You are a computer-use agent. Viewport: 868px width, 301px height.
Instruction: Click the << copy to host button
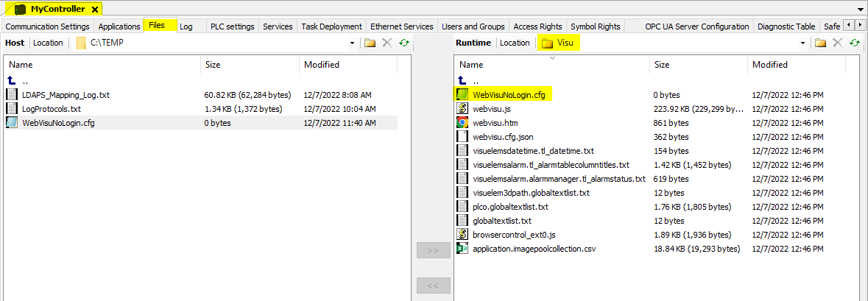coord(433,286)
